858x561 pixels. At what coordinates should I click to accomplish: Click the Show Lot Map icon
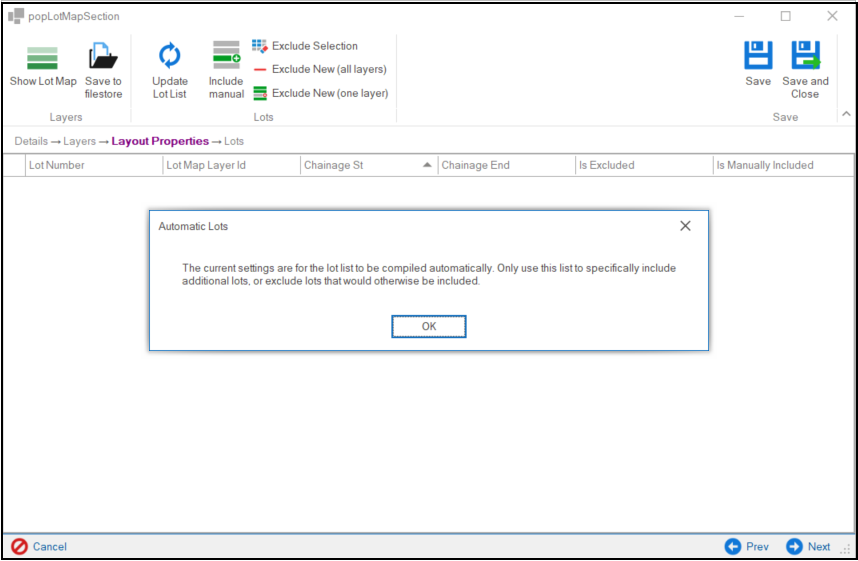(x=42, y=58)
